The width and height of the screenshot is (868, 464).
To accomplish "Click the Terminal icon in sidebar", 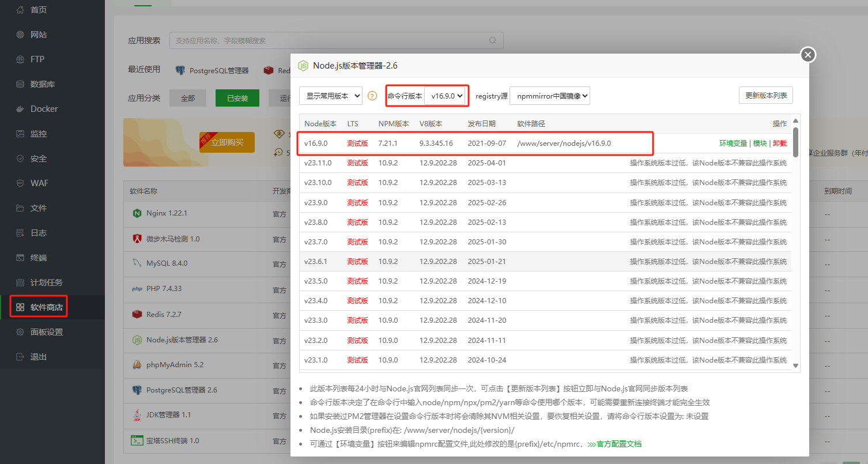I will [20, 258].
